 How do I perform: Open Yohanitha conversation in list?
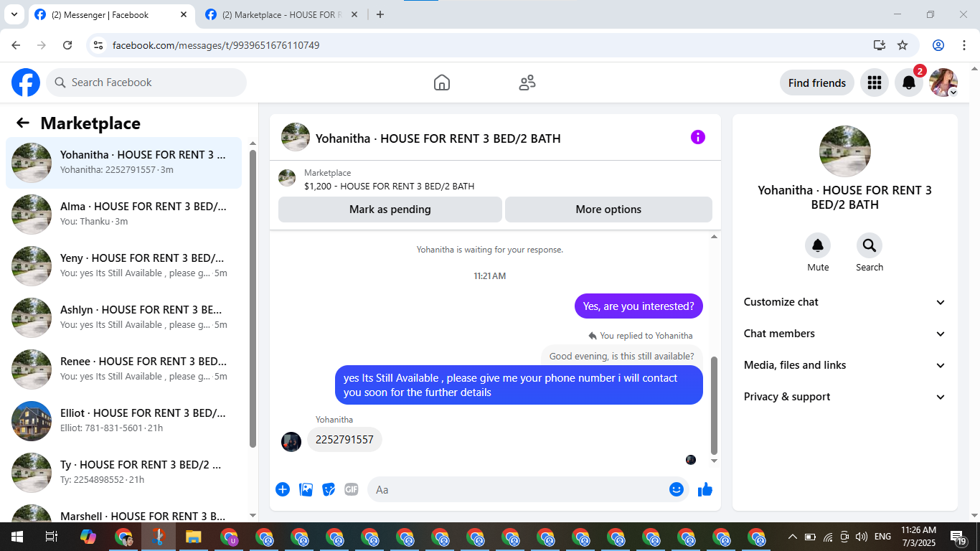[124, 163]
